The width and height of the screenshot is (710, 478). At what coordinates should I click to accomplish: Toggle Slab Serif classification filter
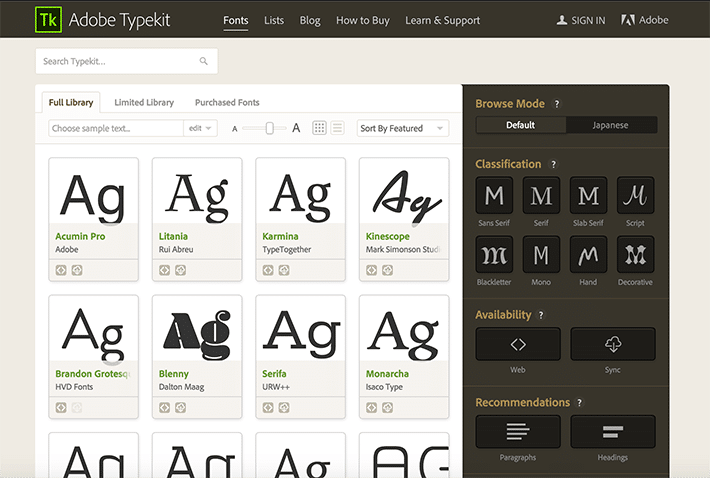point(588,195)
